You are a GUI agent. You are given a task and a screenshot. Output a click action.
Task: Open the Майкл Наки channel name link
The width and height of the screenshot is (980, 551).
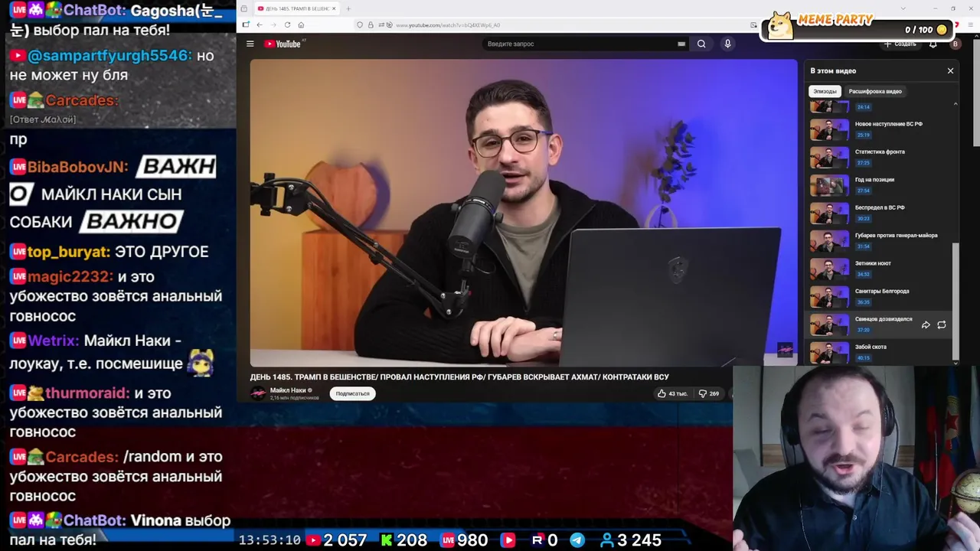[x=288, y=390]
